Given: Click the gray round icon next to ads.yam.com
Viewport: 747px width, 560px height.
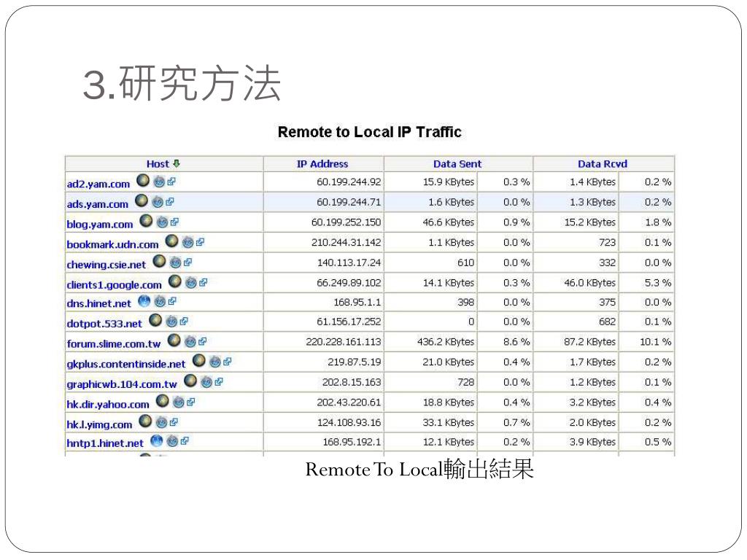Looking at the screenshot, I should point(158,202).
